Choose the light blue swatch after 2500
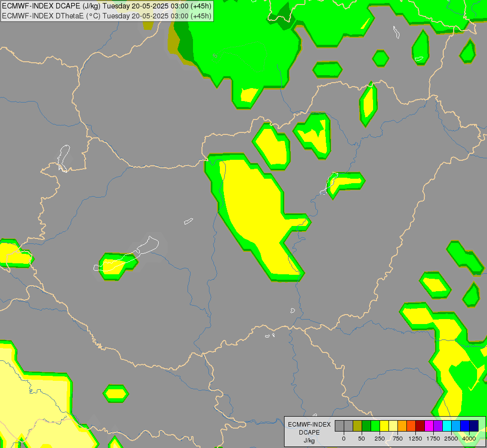Viewport: 487px width, 448px height. point(456,426)
